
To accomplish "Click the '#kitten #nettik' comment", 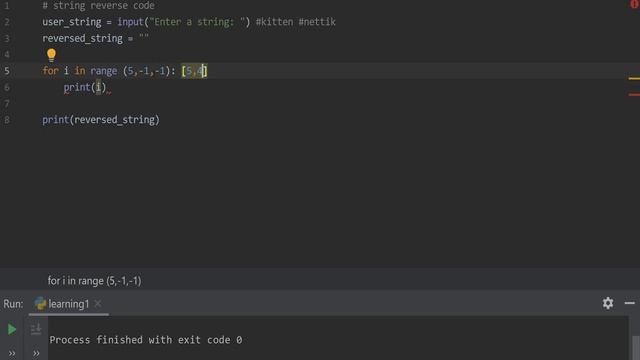I will pyautogui.click(x=296, y=22).
